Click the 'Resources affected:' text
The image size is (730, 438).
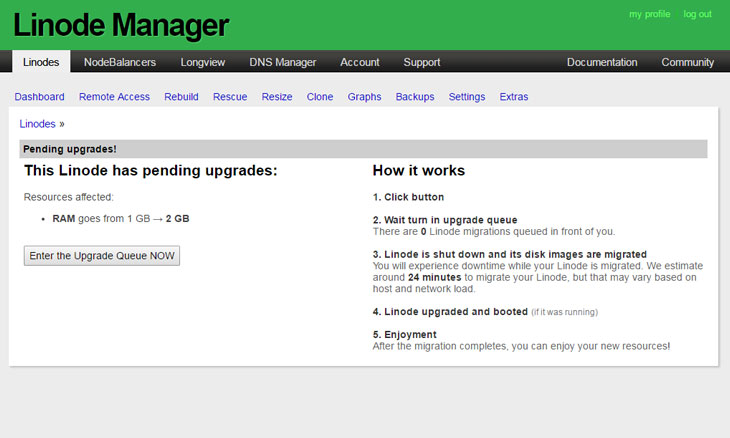[x=69, y=197]
